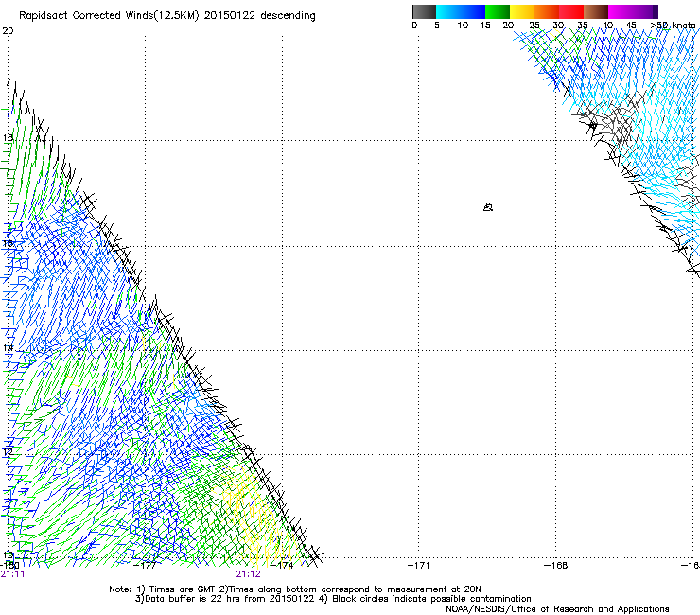
Task: Click the red 30-35 knots legend segment
Action: 571,11
